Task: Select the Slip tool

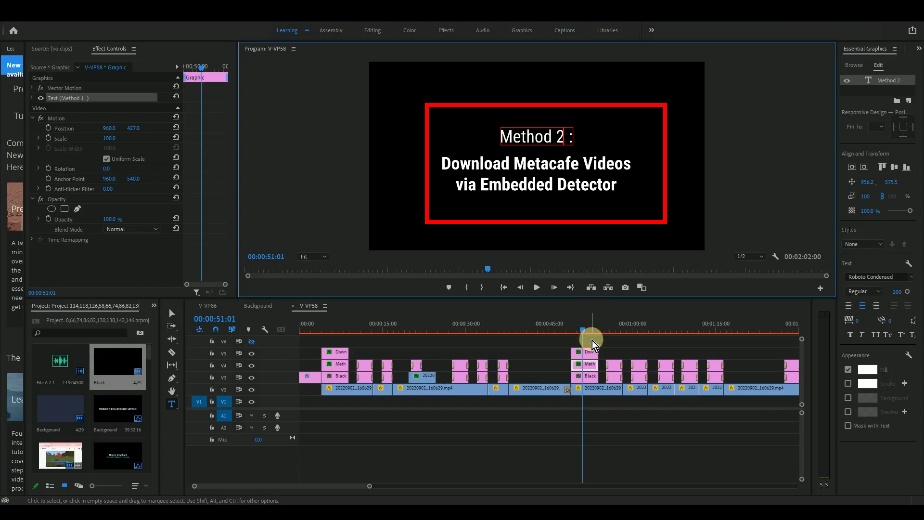Action: [171, 365]
